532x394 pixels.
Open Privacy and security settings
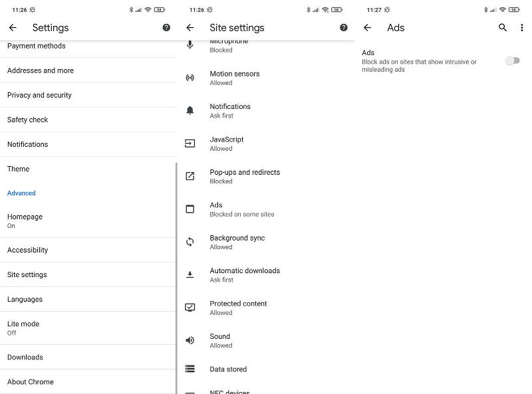tap(39, 95)
